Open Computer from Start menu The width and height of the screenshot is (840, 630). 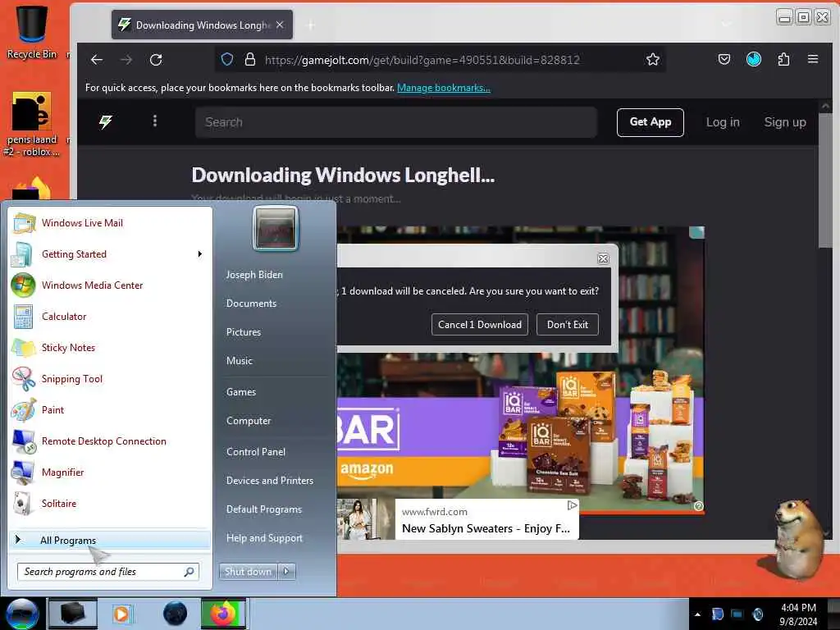(x=249, y=421)
